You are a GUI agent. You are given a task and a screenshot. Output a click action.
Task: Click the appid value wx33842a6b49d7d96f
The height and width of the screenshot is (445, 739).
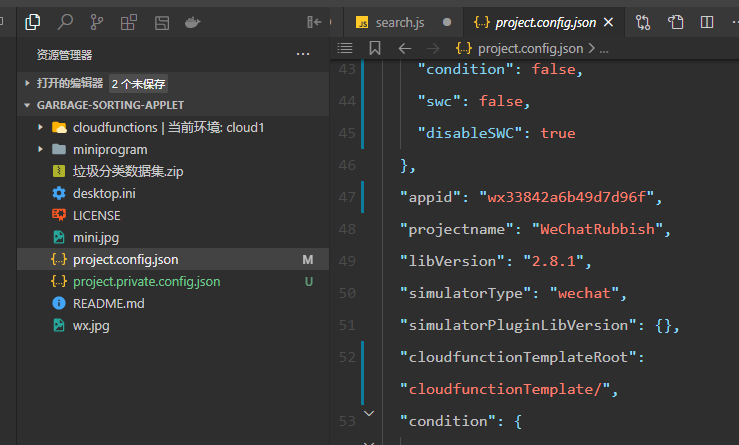click(x=566, y=197)
